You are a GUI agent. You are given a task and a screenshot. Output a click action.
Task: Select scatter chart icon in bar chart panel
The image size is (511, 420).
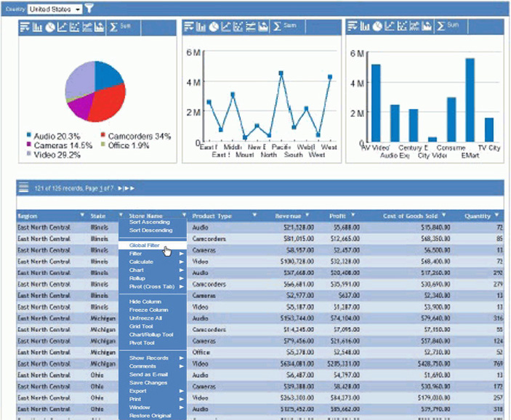(402, 25)
